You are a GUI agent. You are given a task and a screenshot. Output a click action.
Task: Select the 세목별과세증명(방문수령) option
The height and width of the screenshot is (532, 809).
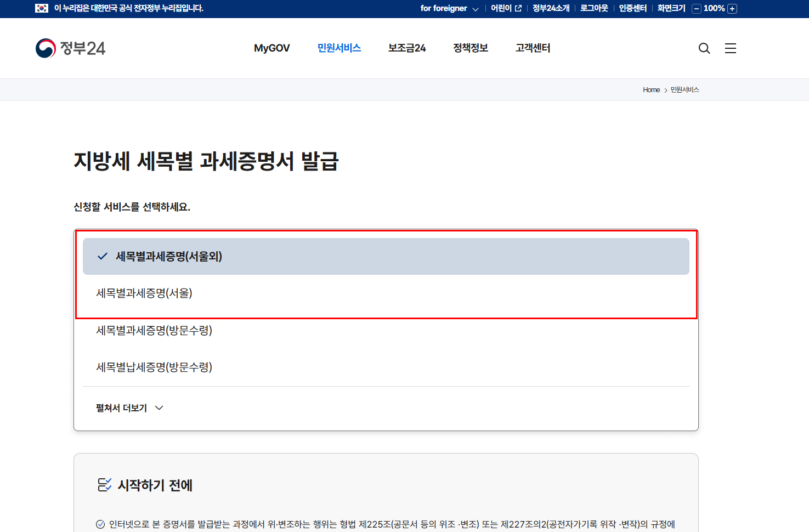click(x=154, y=330)
